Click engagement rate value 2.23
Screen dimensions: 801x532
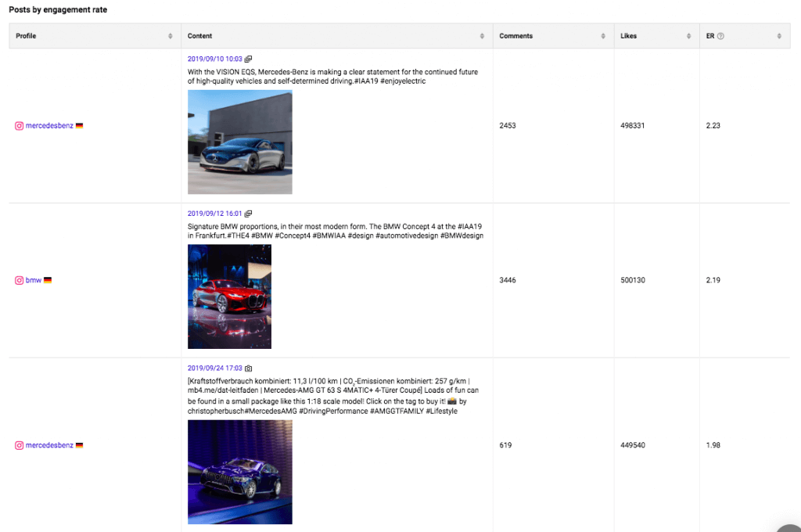click(713, 126)
